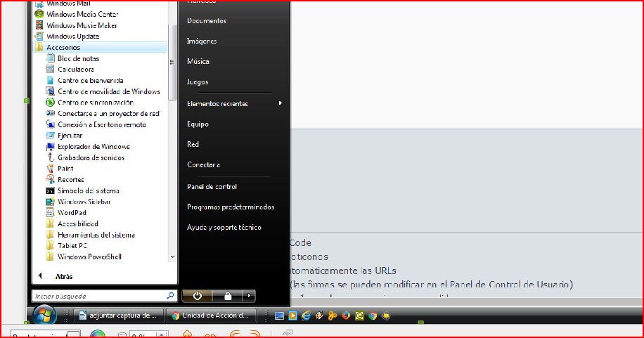Open Red from the Start menu

[x=193, y=144]
